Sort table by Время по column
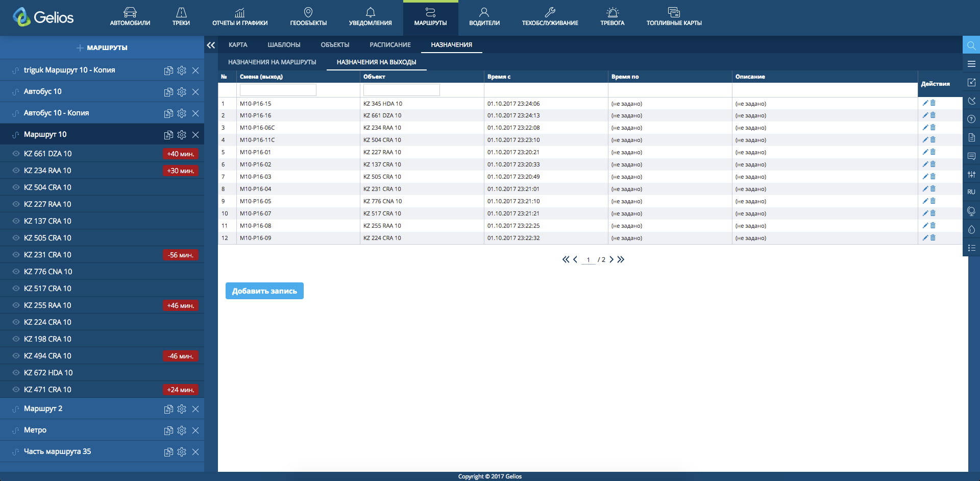The image size is (980, 481). pos(625,77)
